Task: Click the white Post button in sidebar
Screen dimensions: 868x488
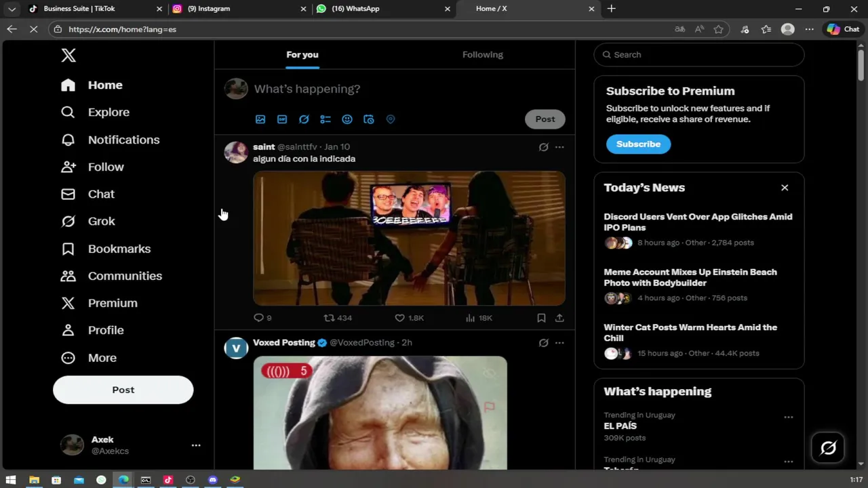Action: pyautogui.click(x=123, y=390)
